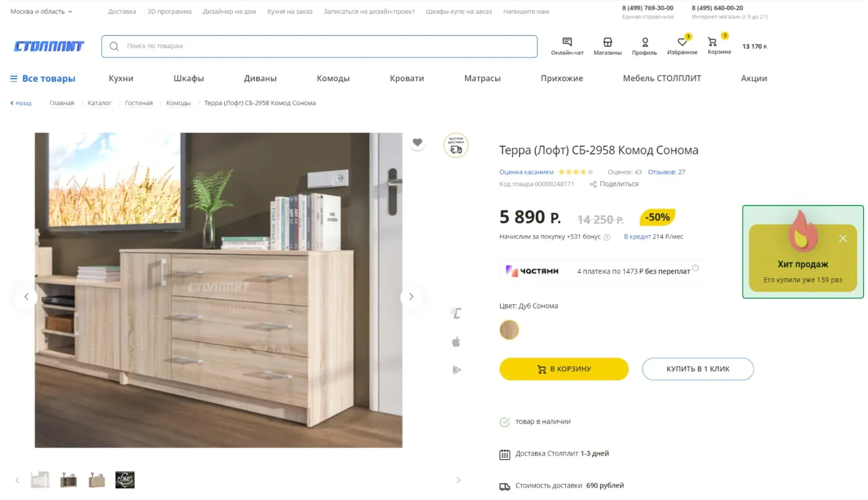
Task: Go back via the Назад link
Action: pos(21,103)
